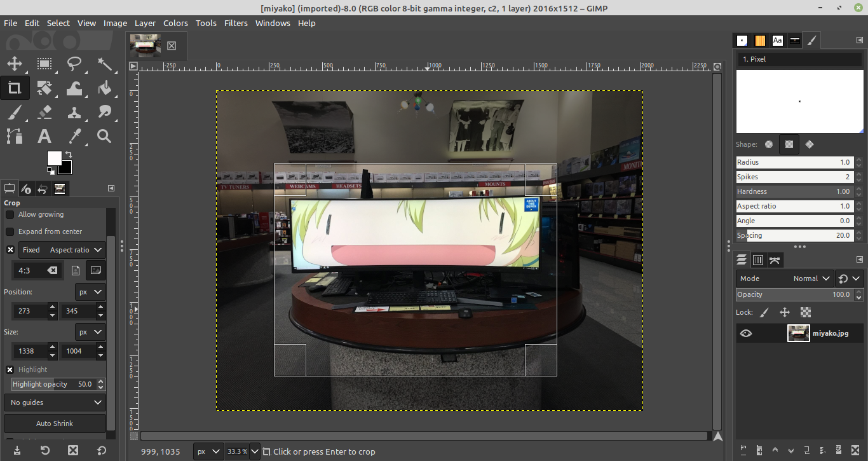Reset colors to default black and white
Screen dimensions: 868x461
point(50,171)
